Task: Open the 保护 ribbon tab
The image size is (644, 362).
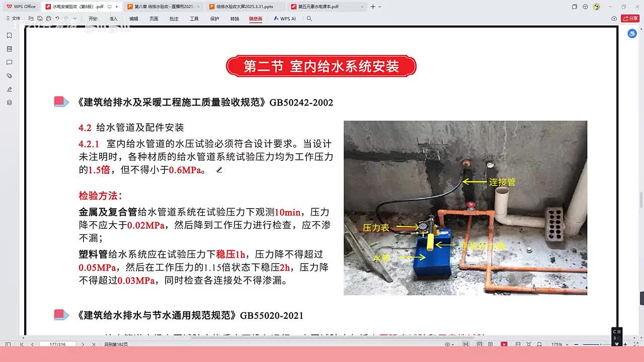Action: [x=215, y=19]
